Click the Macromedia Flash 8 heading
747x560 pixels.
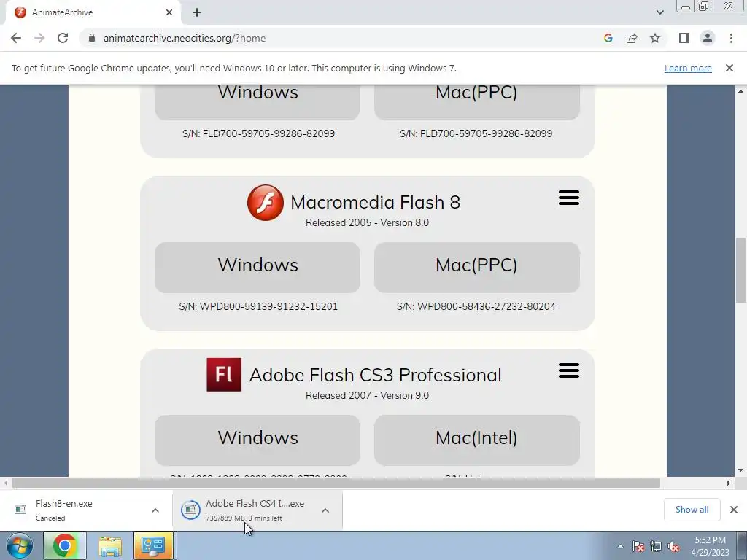coord(376,203)
